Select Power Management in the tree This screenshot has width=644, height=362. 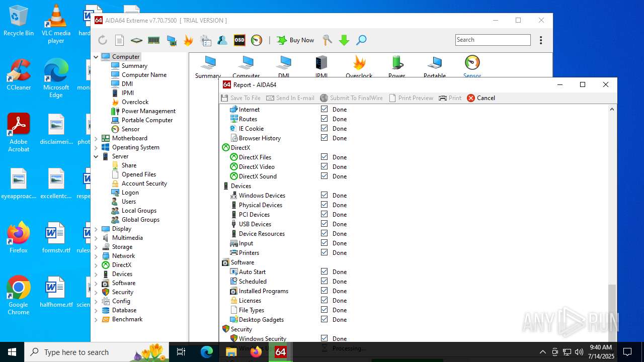148,111
